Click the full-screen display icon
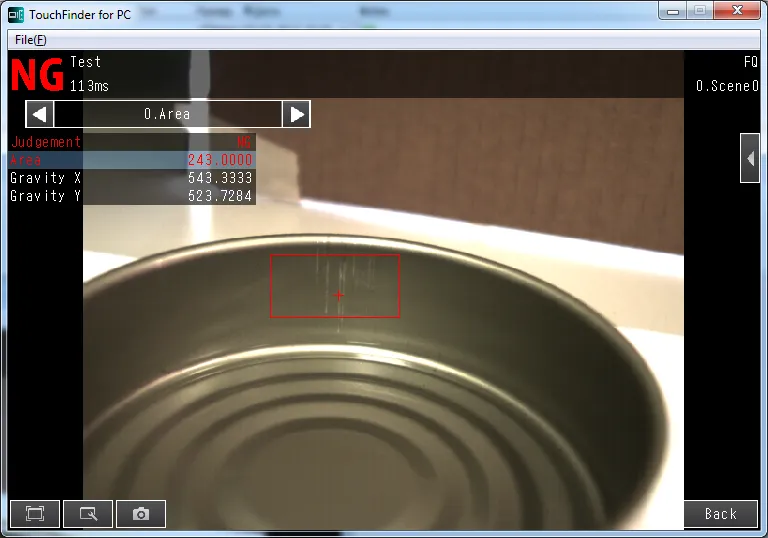Screen dimensions: 768x538 35,514
